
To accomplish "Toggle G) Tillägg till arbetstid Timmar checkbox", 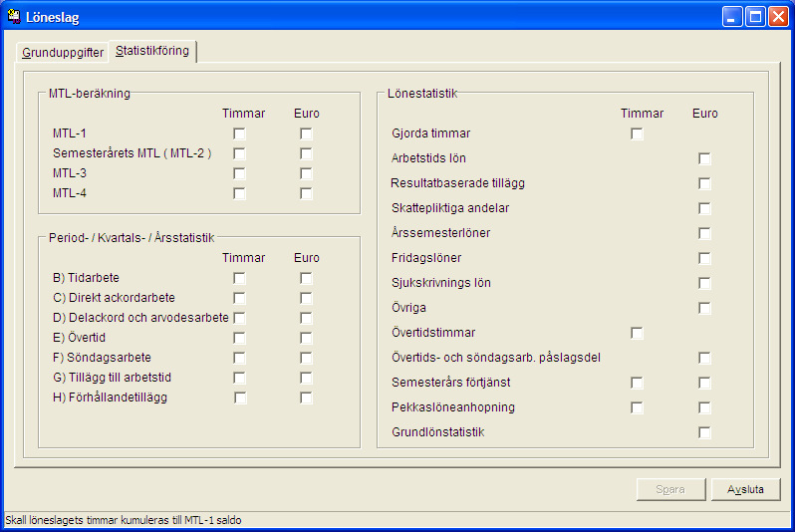I will pyautogui.click(x=239, y=378).
